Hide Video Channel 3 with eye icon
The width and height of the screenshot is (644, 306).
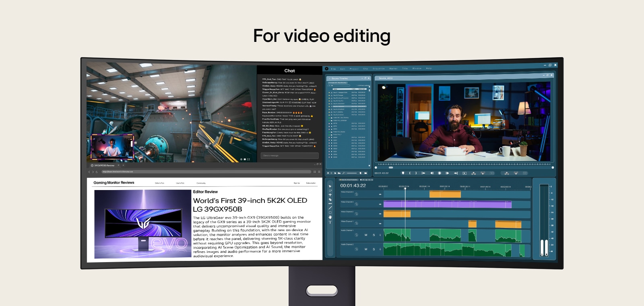click(x=380, y=204)
